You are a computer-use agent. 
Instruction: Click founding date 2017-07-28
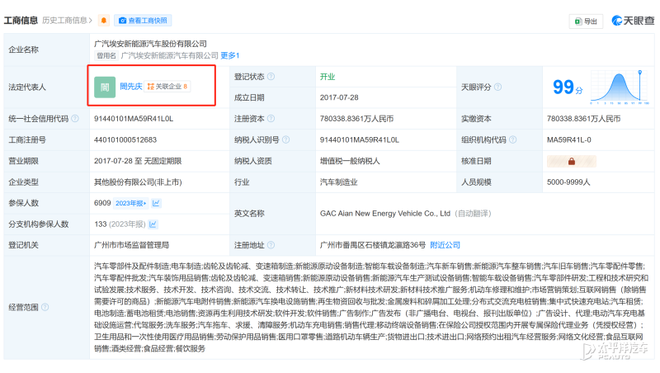(x=339, y=98)
